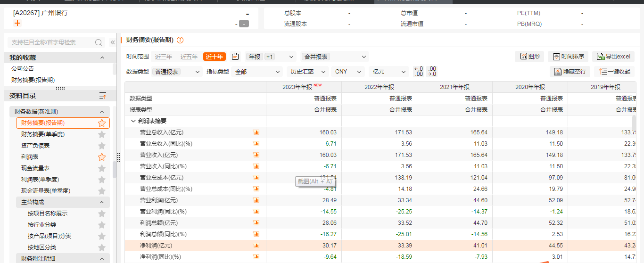Select the 近三年 time range
Screen dimensions: 644x263
[164, 57]
